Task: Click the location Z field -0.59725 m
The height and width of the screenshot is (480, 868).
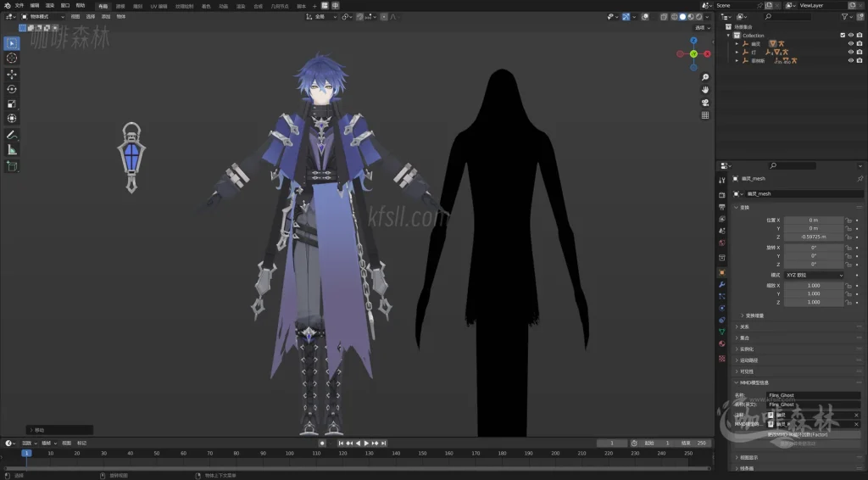Action: (814, 237)
